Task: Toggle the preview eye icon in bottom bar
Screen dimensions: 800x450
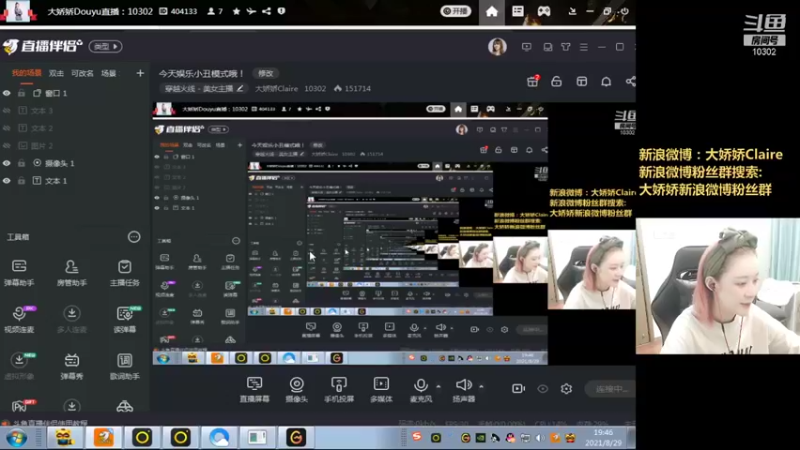Action: tap(542, 389)
